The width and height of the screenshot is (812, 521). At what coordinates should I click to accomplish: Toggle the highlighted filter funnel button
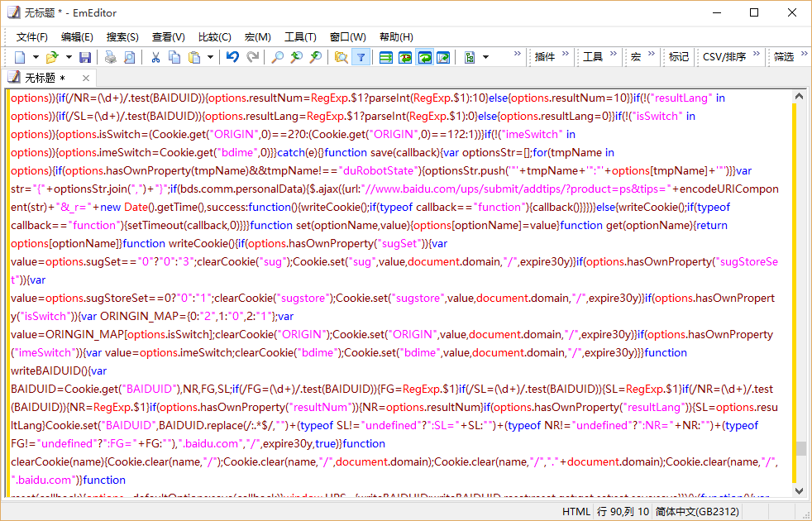coord(361,57)
